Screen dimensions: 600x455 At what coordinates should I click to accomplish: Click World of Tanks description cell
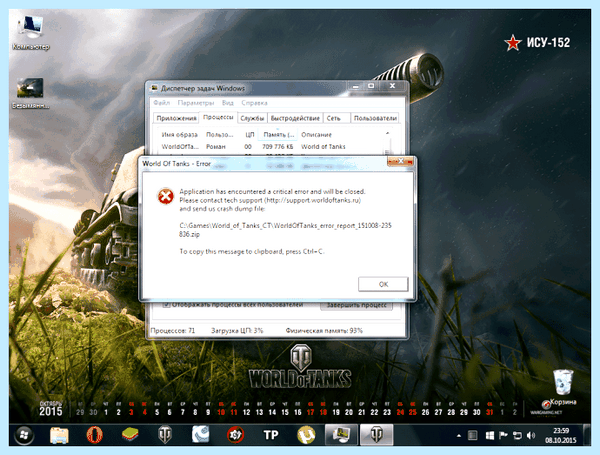(x=323, y=147)
